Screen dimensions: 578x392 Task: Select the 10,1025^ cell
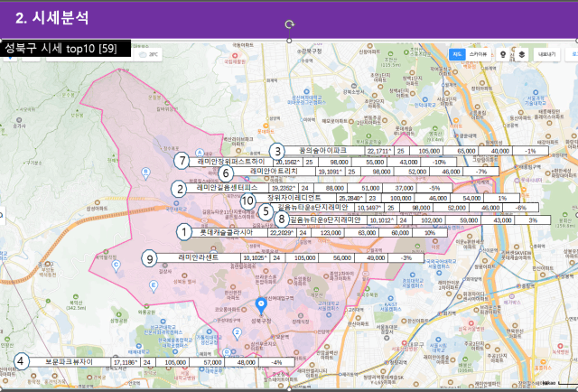click(256, 257)
